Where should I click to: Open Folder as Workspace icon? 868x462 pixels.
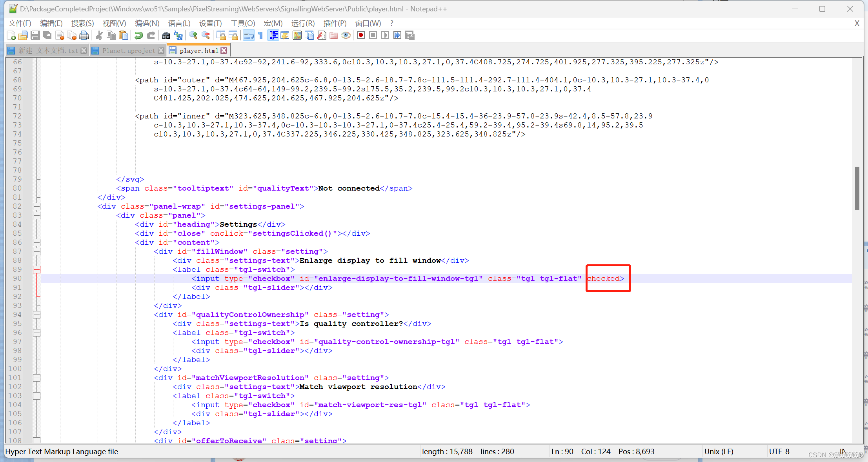click(x=334, y=36)
